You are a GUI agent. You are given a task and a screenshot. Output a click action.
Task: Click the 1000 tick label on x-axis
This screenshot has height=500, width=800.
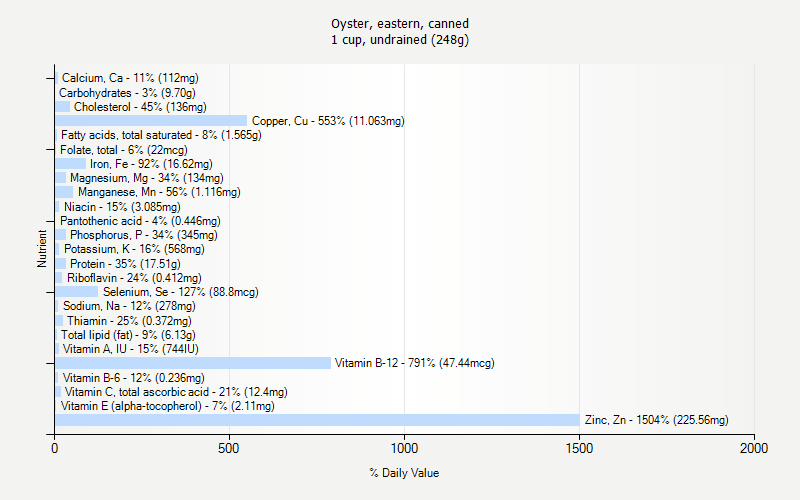click(404, 449)
